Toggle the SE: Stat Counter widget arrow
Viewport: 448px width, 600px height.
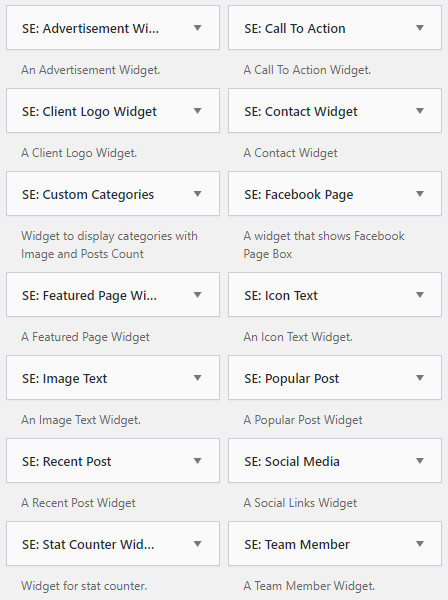pyautogui.click(x=197, y=544)
